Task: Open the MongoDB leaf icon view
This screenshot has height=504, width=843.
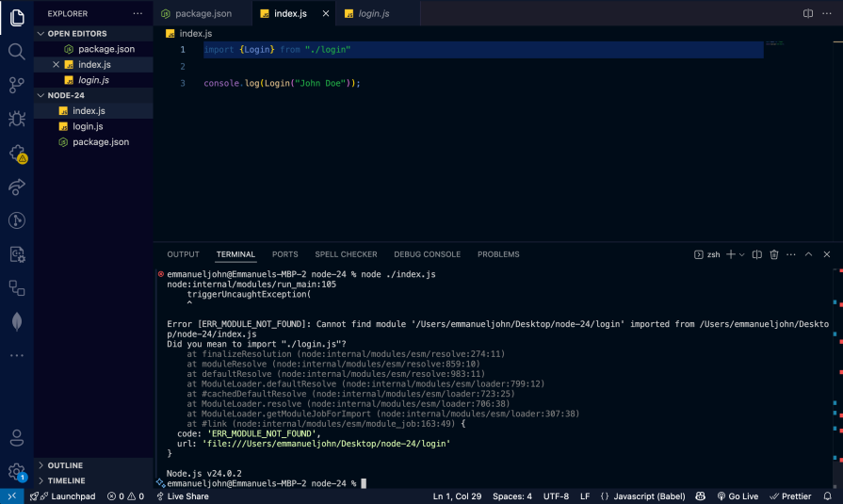Action: click(x=17, y=321)
